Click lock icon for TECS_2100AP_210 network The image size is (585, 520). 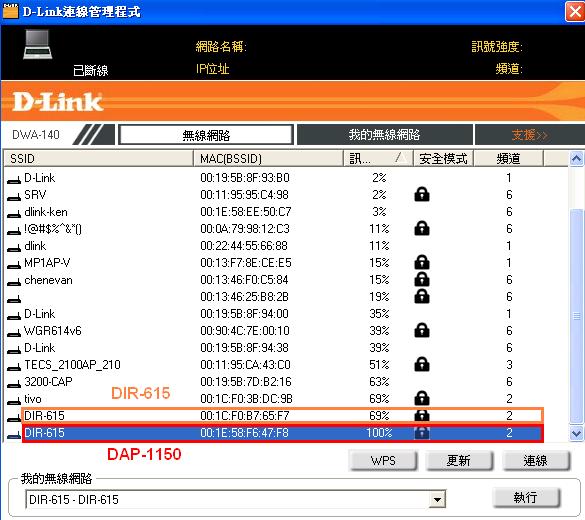[422, 364]
